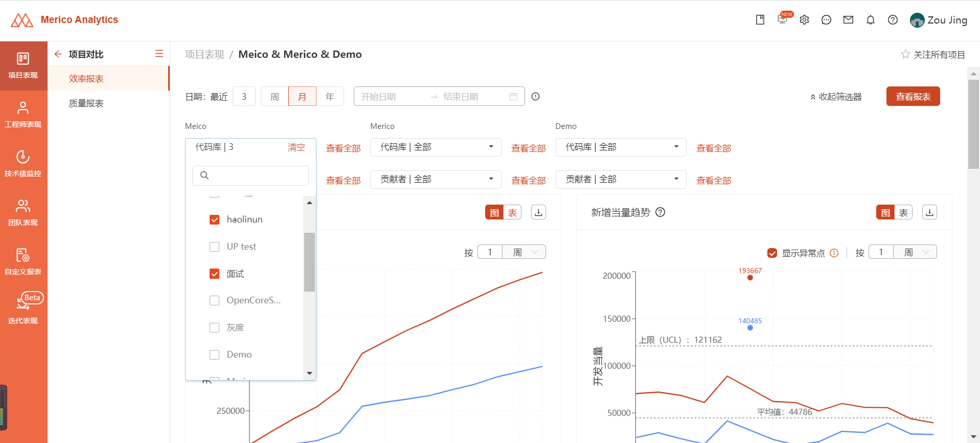Select 周 date unit tab
The height and width of the screenshot is (443, 980).
coord(275,96)
